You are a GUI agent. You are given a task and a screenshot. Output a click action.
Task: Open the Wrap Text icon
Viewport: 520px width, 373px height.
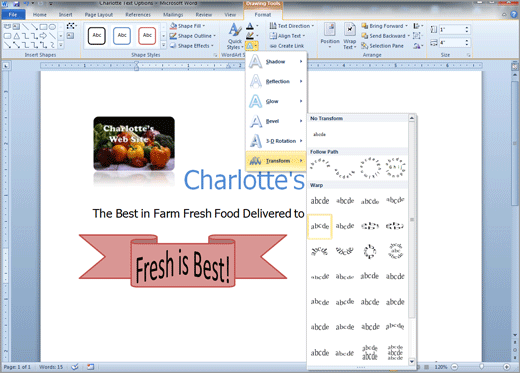(350, 35)
